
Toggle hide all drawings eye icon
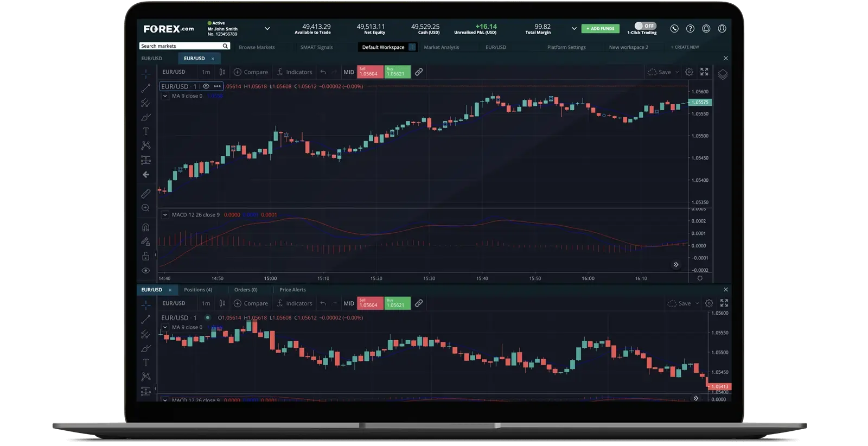[145, 270]
